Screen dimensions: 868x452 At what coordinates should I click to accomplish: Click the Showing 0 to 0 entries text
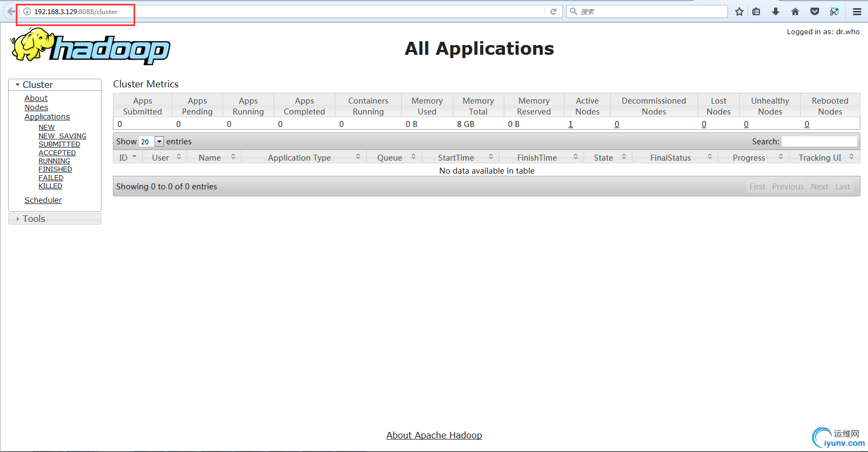pos(167,187)
